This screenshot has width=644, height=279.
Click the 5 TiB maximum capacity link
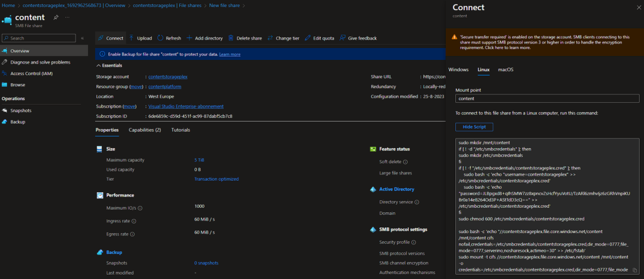point(199,160)
